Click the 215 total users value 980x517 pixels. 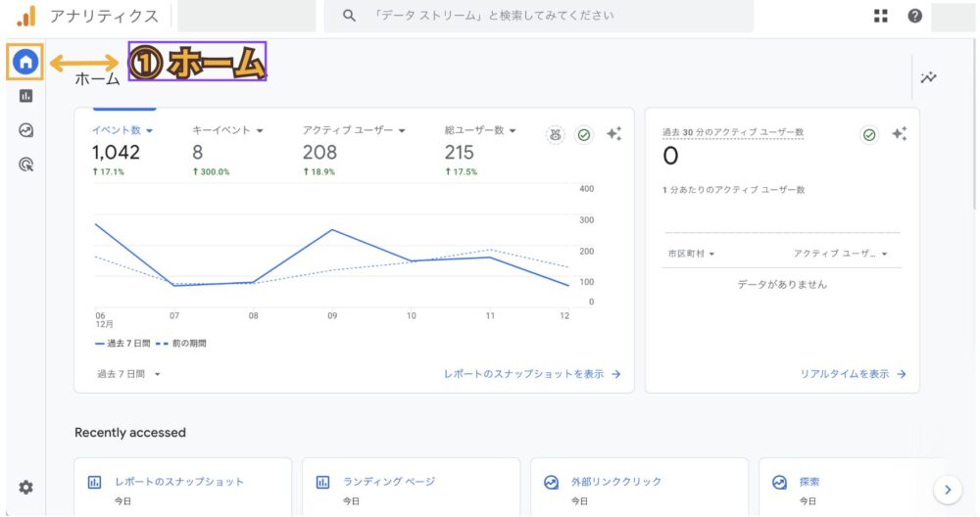pos(460,153)
